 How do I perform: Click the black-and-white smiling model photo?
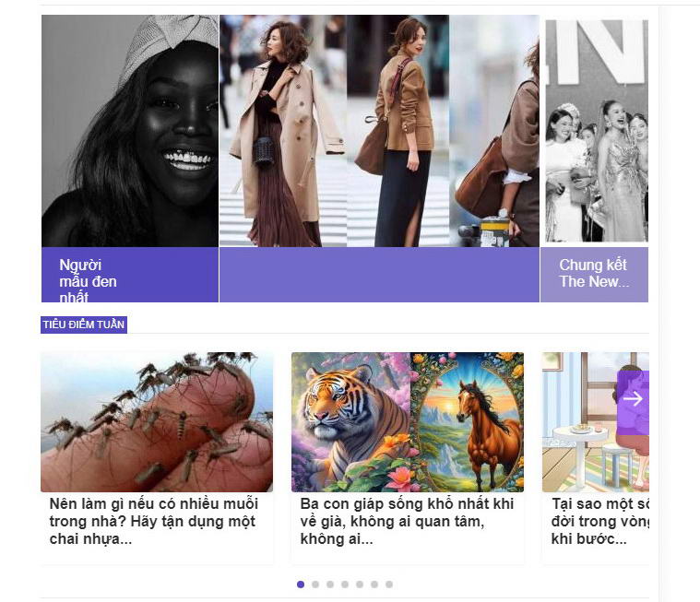click(x=130, y=131)
